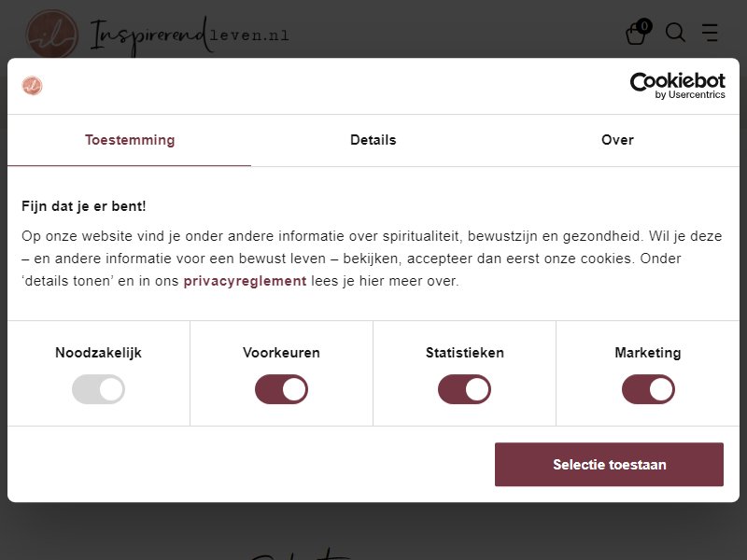The width and height of the screenshot is (747, 560).
Task: Click the Marketing category label
Action: [648, 353]
